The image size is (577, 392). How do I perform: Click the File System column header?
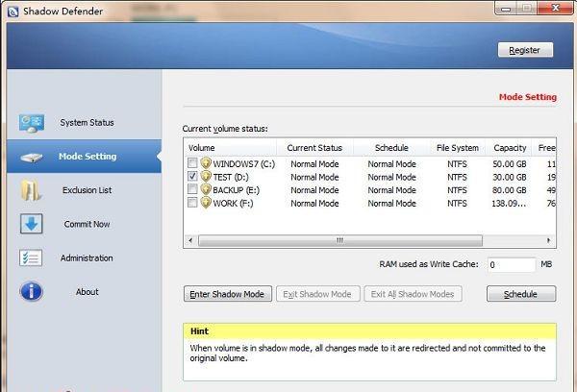click(458, 148)
